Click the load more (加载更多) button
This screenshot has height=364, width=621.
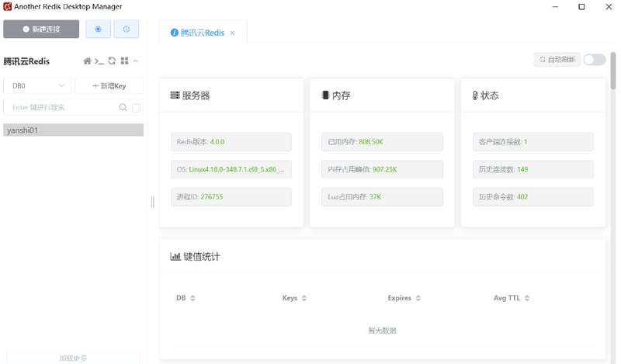[73, 358]
